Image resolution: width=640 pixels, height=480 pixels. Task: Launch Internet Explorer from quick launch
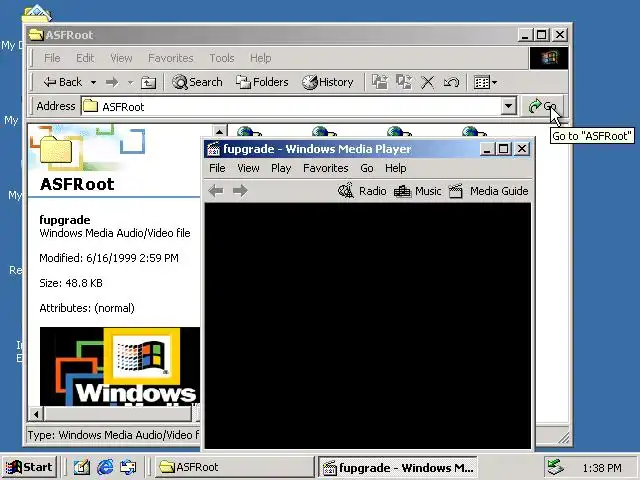(105, 467)
